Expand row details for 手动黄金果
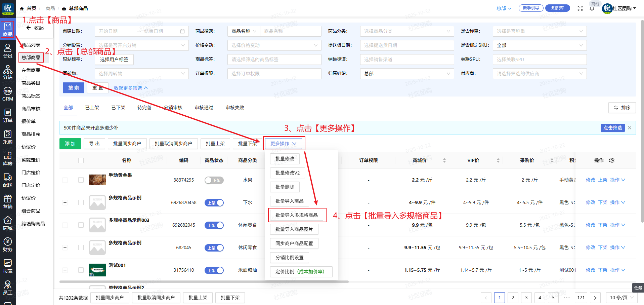 [x=65, y=180]
